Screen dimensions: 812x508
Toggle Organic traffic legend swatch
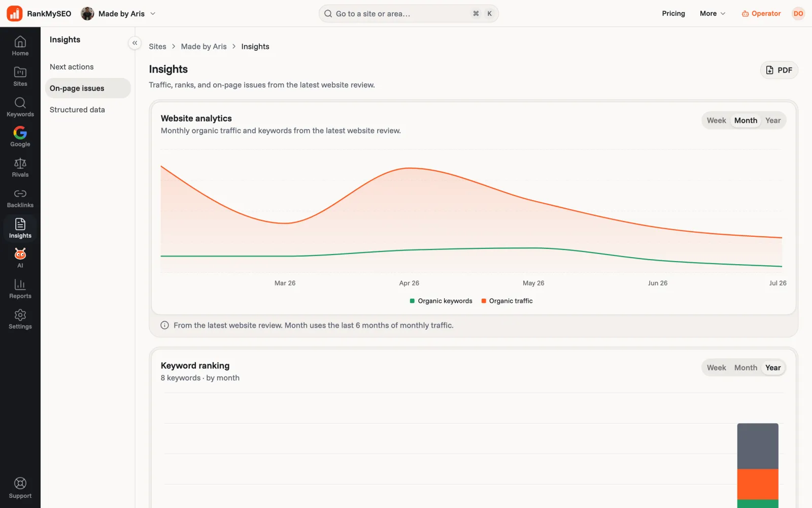click(484, 301)
